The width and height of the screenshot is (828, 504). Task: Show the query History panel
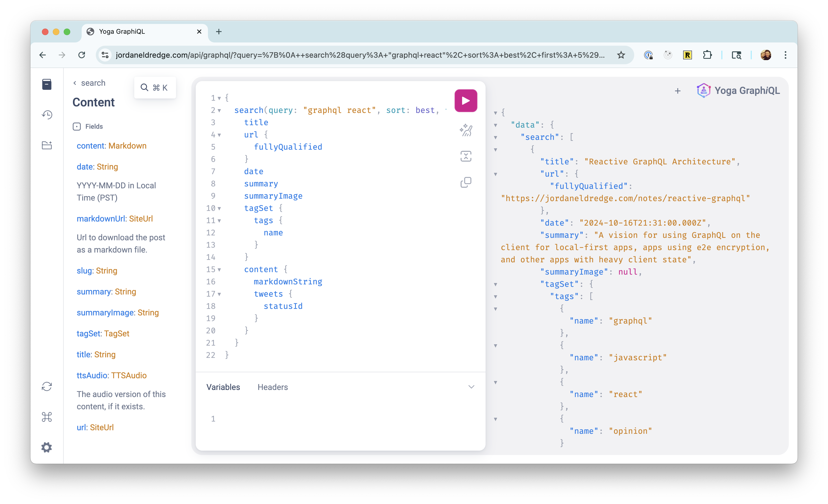pos(47,115)
